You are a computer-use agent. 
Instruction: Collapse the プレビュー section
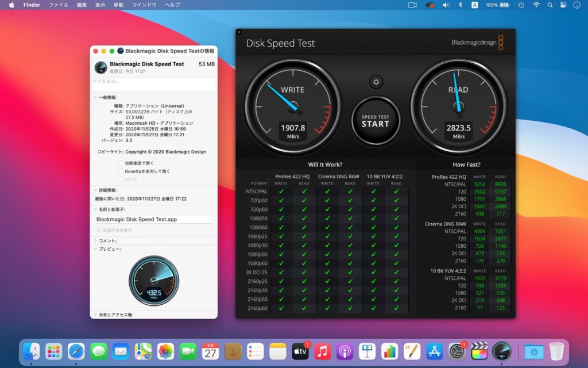click(95, 249)
